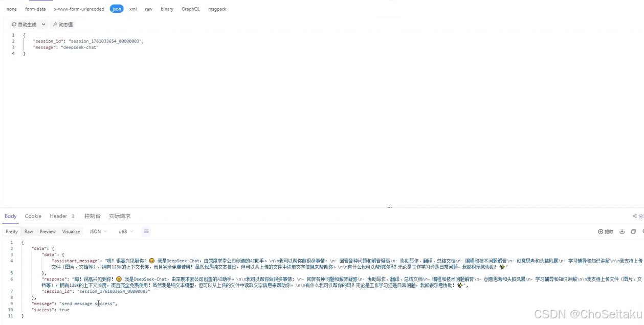644x325 pixels.
Task: Switch response view to Visualize
Action: pos(71,231)
